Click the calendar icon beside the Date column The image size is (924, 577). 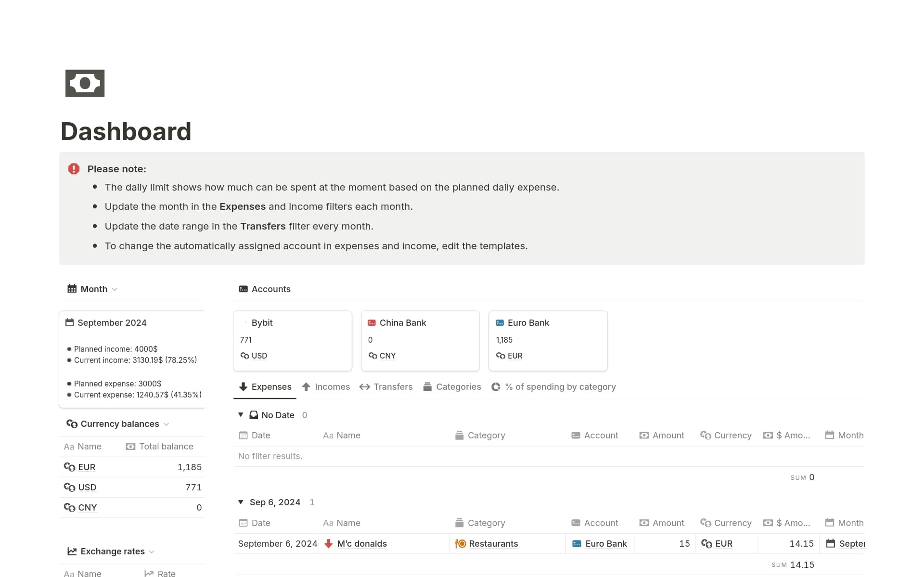click(244, 435)
